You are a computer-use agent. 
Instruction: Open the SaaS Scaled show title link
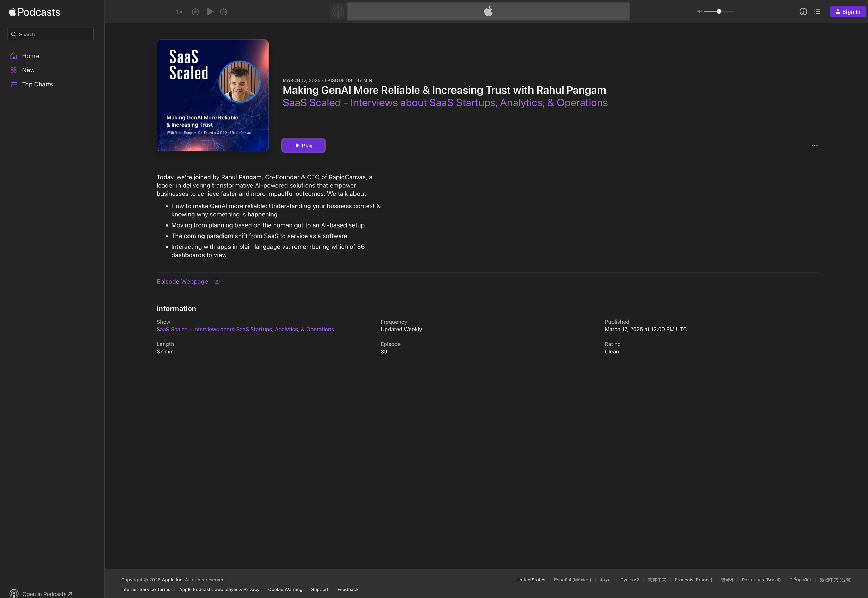tap(445, 103)
